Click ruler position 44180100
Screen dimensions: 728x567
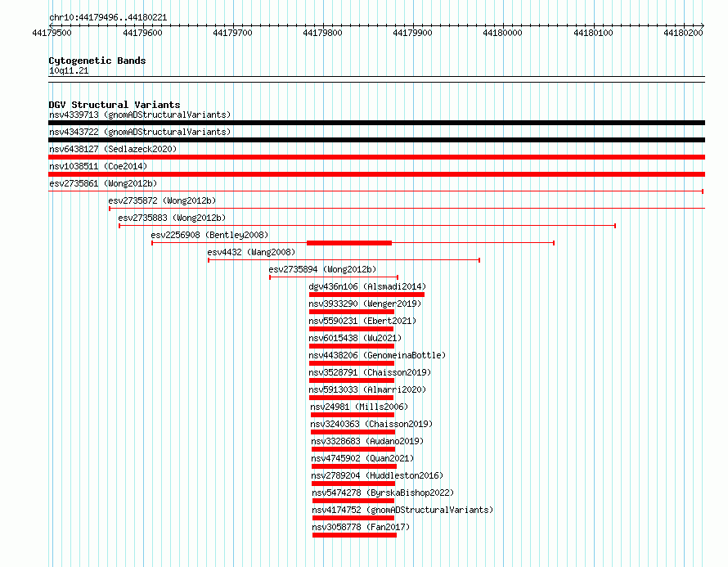(x=593, y=33)
